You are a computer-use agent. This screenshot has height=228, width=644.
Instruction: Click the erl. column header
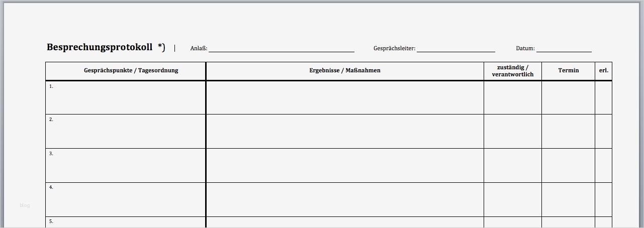(x=603, y=71)
